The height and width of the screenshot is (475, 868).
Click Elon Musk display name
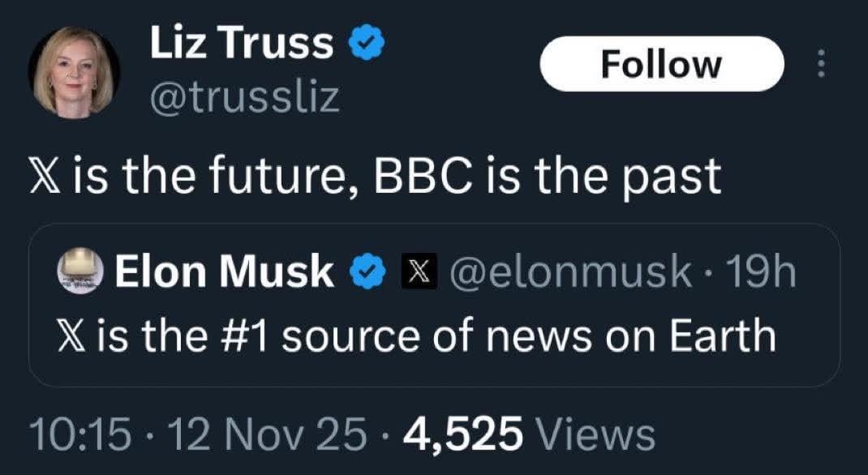coord(224,271)
